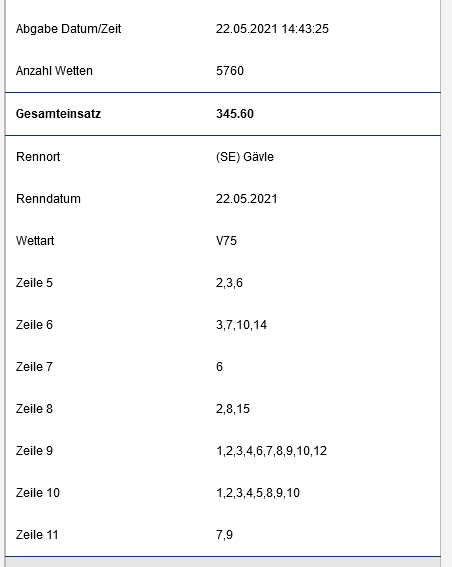Click the bold Gesamteinsatz label

(x=58, y=114)
